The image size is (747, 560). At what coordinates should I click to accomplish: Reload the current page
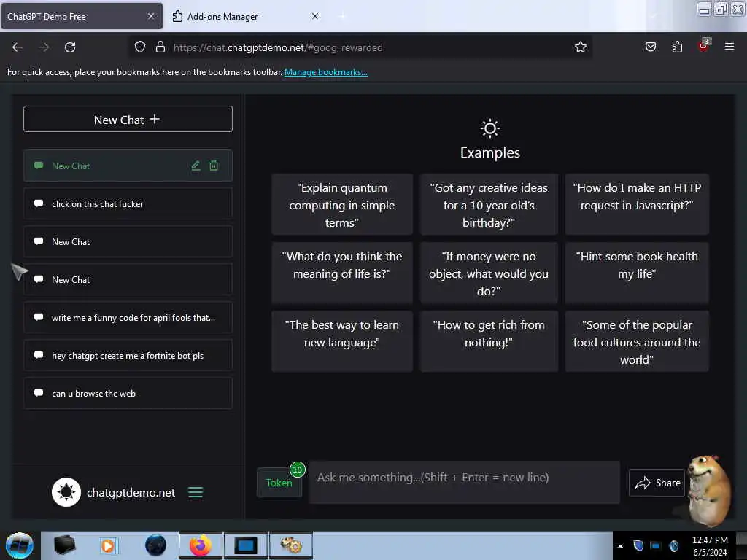pos(70,47)
